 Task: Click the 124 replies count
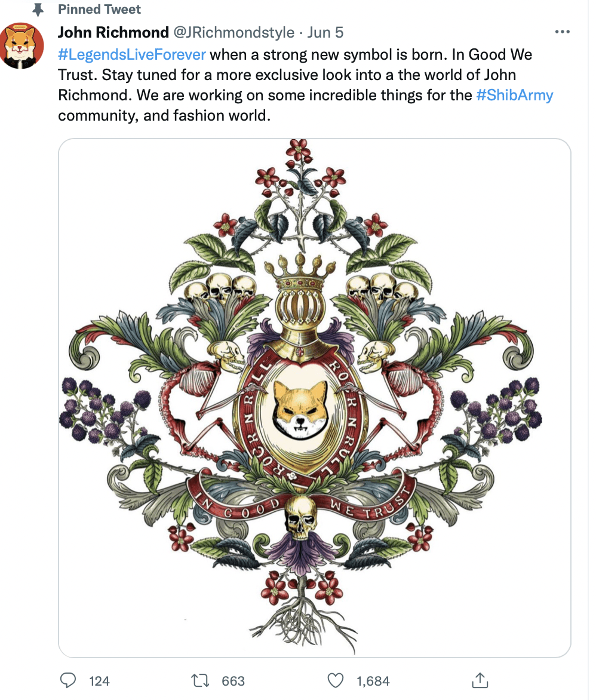[x=99, y=681]
